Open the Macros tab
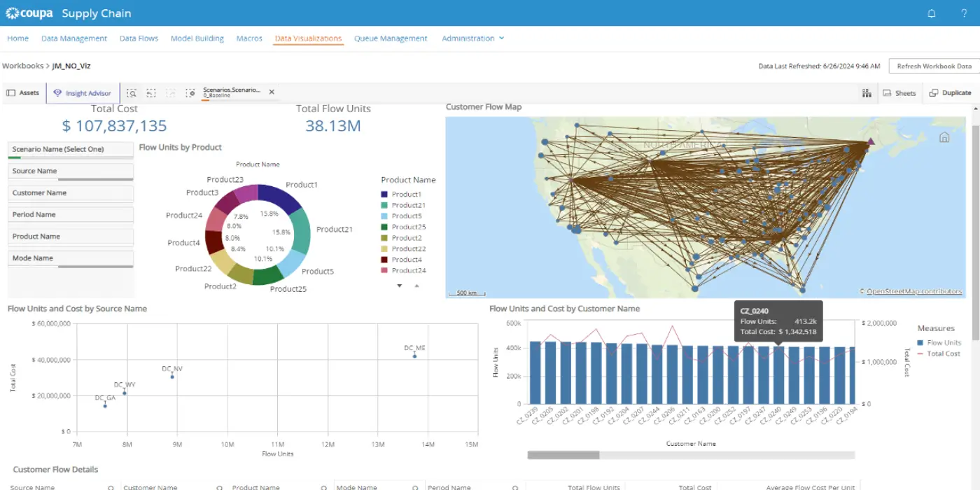 click(x=249, y=38)
